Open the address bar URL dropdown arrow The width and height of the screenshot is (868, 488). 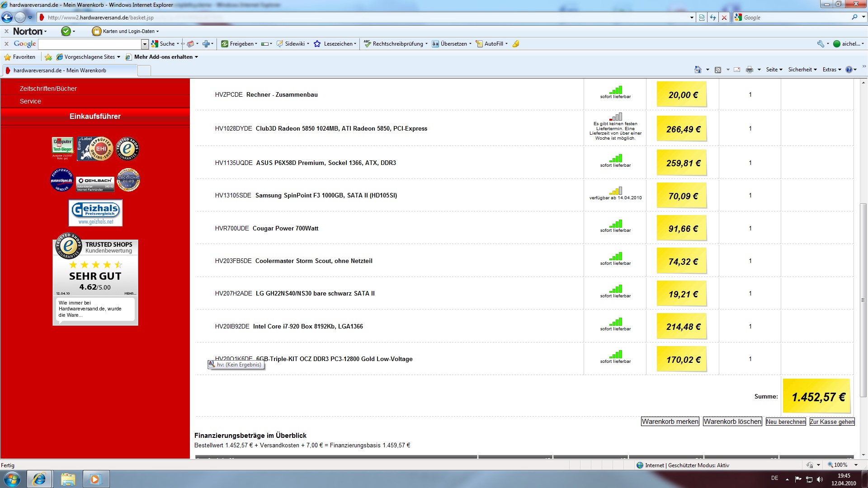tap(692, 18)
